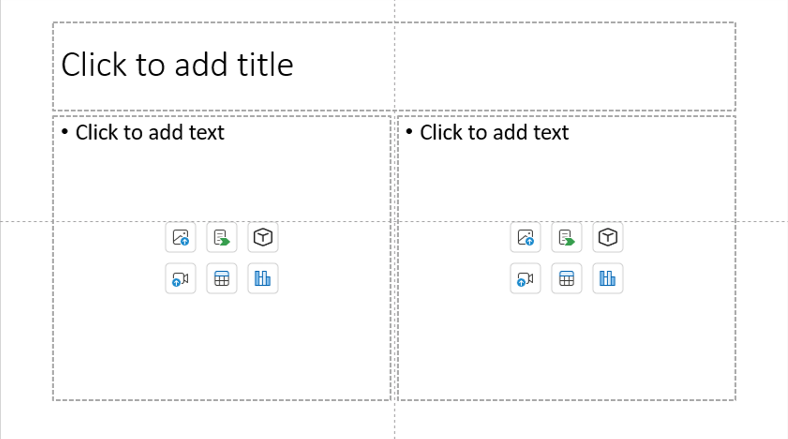Insert video icon in right placeholder
788x439 pixels.
pos(525,278)
